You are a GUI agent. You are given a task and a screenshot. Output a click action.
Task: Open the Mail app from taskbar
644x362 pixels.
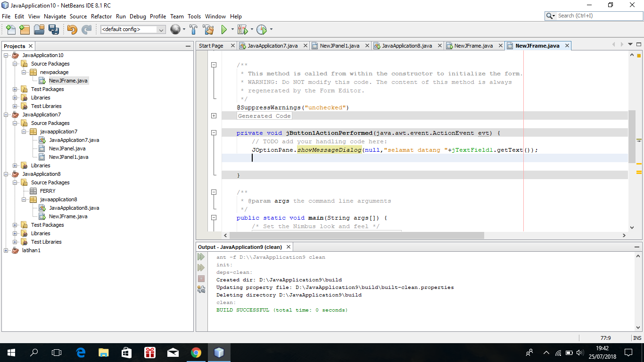click(x=173, y=353)
